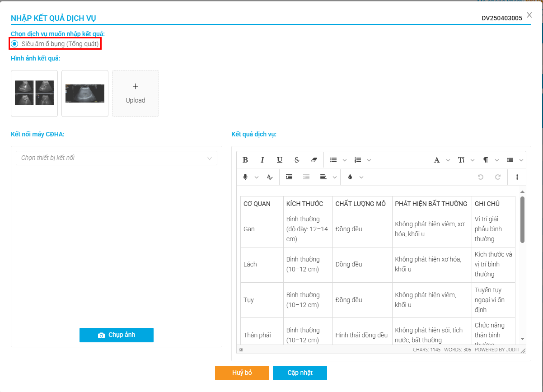Click the select-all icon in the editor status bar
The height and width of the screenshot is (392, 543).
[x=241, y=350]
